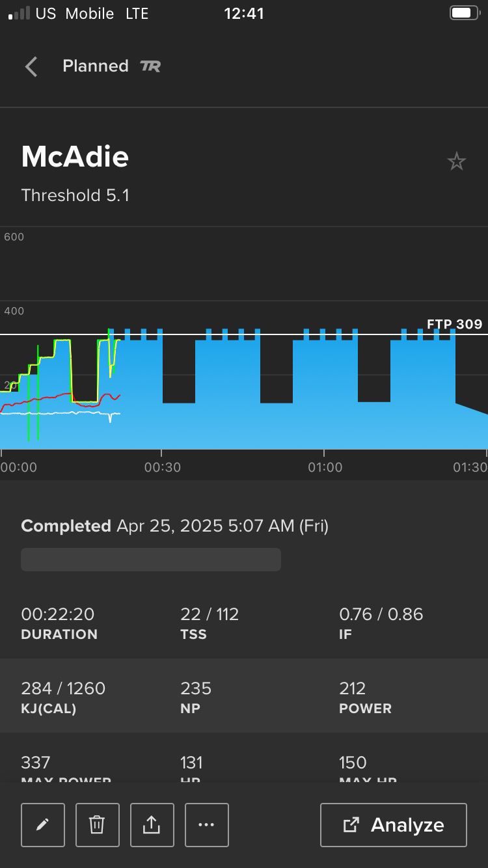Tap the 600 power axis label
This screenshot has height=868, width=488.
[x=14, y=237]
